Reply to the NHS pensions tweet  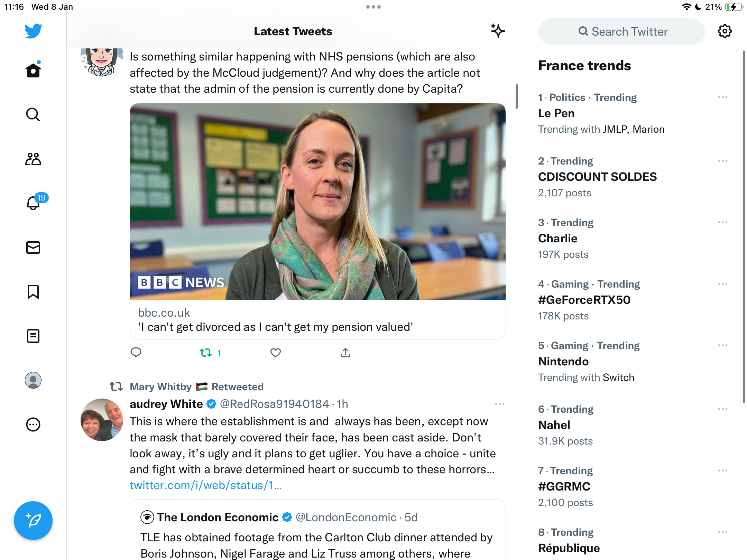click(x=136, y=353)
